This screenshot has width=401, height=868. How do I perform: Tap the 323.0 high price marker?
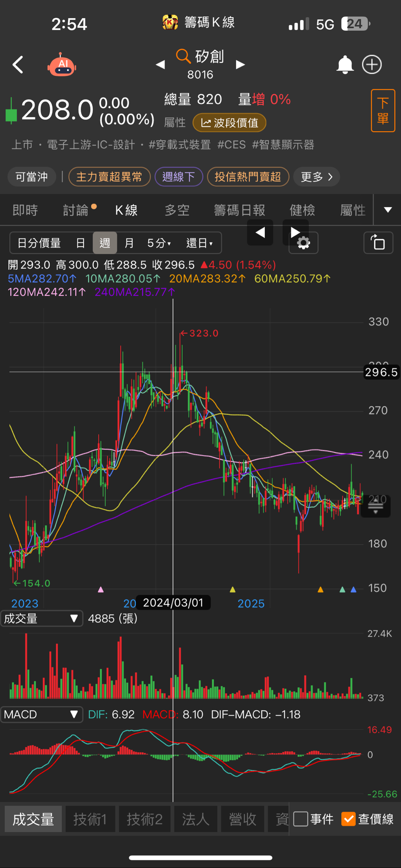(x=200, y=333)
